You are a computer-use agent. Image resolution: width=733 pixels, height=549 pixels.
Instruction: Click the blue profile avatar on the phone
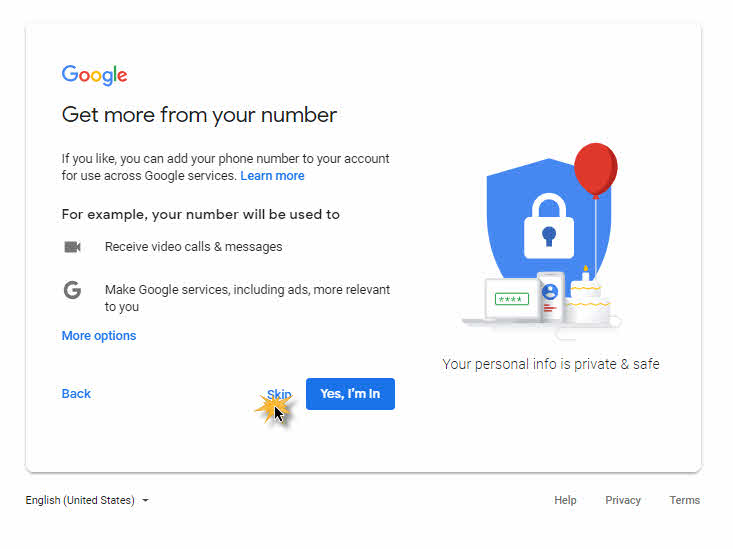tap(550, 292)
